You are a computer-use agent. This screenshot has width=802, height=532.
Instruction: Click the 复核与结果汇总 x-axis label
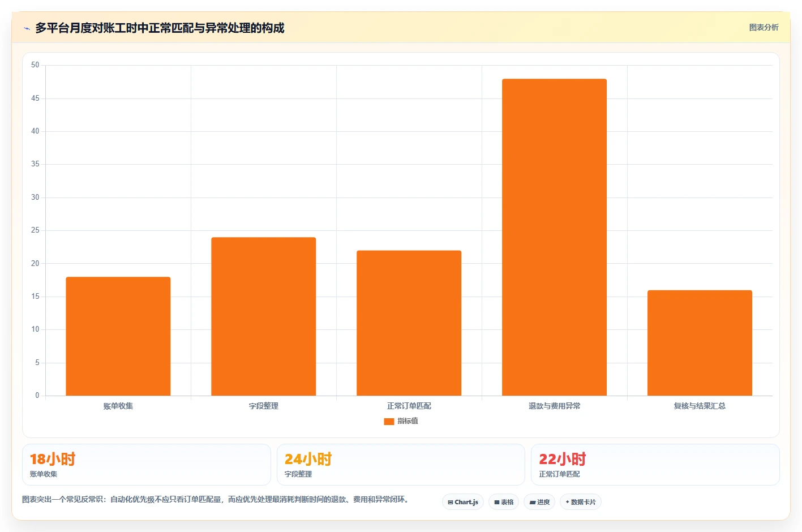click(x=700, y=406)
